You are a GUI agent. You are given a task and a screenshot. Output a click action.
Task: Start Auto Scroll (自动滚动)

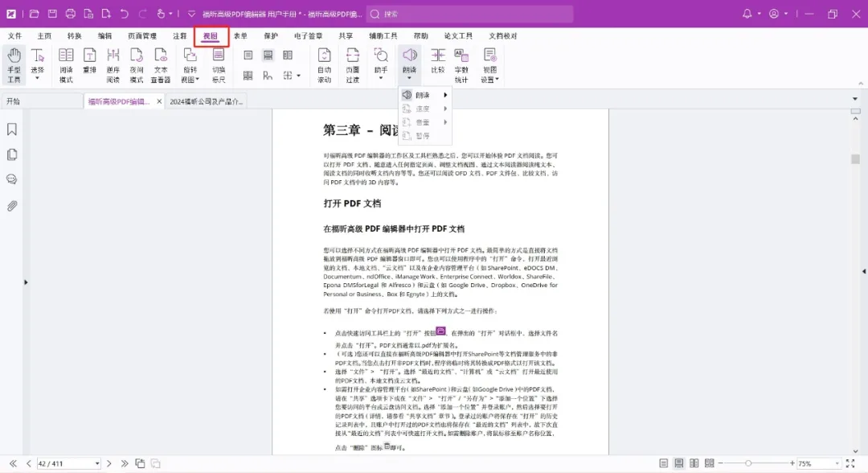click(325, 65)
